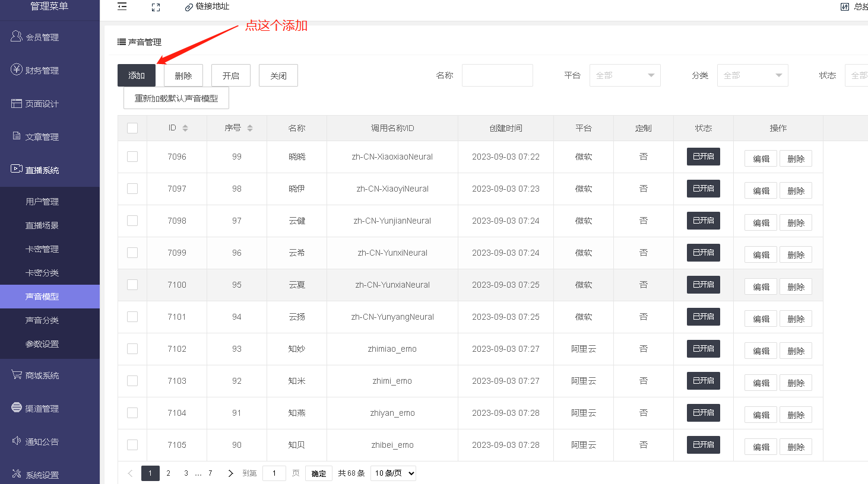Open the 卡密管理 submenu item
868x484 pixels.
pyautogui.click(x=50, y=249)
